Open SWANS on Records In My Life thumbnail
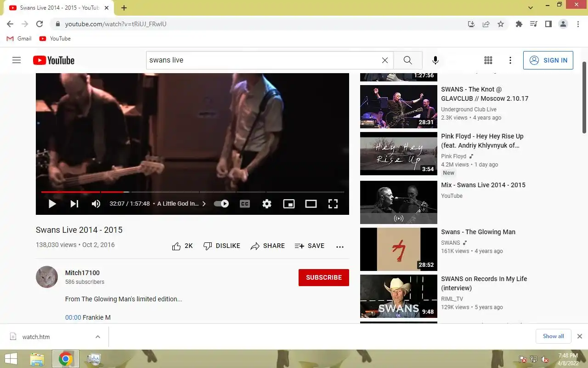Screen dimensions: 588x368 (399, 296)
